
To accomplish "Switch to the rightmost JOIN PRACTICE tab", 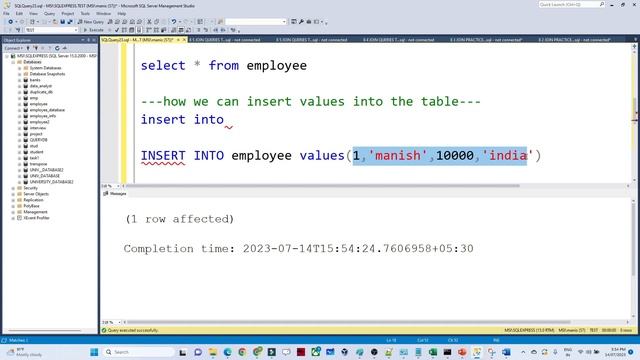I will 575,40.
